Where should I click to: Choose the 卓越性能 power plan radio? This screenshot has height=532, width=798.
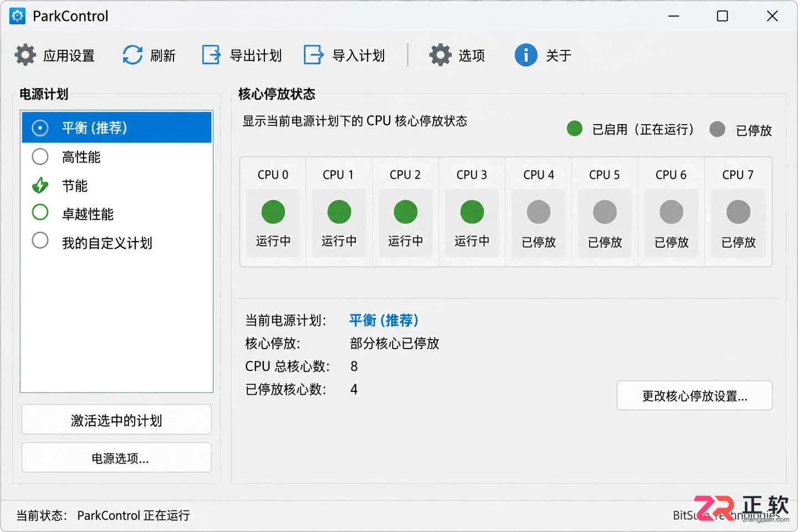click(x=40, y=212)
